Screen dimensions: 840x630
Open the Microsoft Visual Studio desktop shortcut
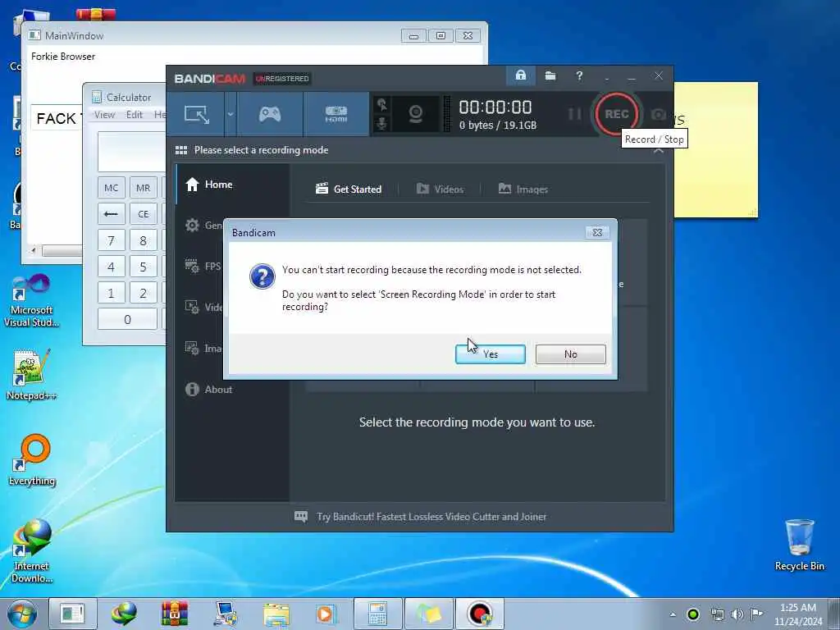(x=31, y=300)
